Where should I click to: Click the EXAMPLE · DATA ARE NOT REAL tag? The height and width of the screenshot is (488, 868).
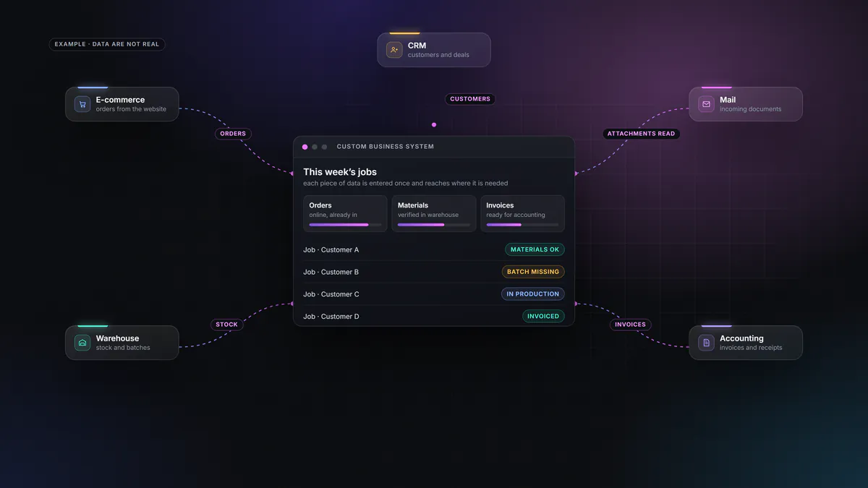pyautogui.click(x=107, y=44)
